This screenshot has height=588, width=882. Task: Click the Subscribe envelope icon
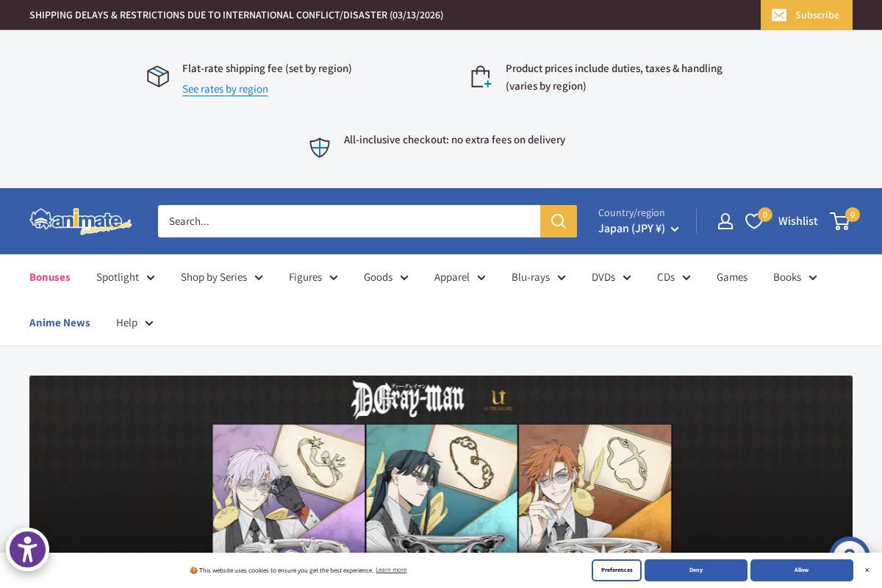779,15
